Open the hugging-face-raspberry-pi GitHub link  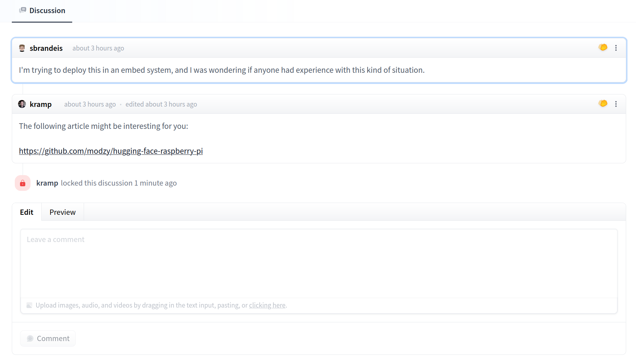[x=111, y=151]
